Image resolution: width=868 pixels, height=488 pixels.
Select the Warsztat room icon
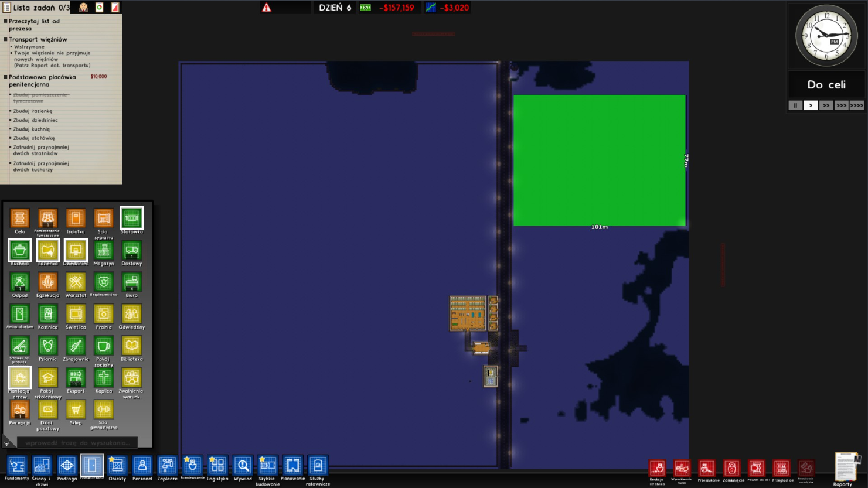click(x=76, y=282)
